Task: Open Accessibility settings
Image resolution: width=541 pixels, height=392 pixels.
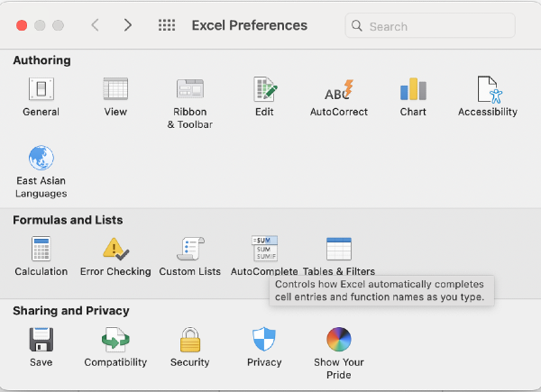Action: click(488, 90)
